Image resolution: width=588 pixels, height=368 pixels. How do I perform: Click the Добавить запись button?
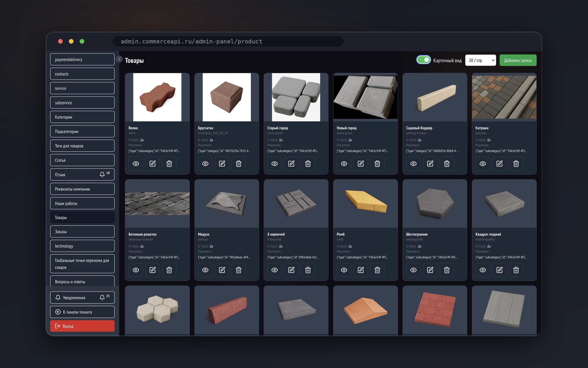click(x=518, y=60)
